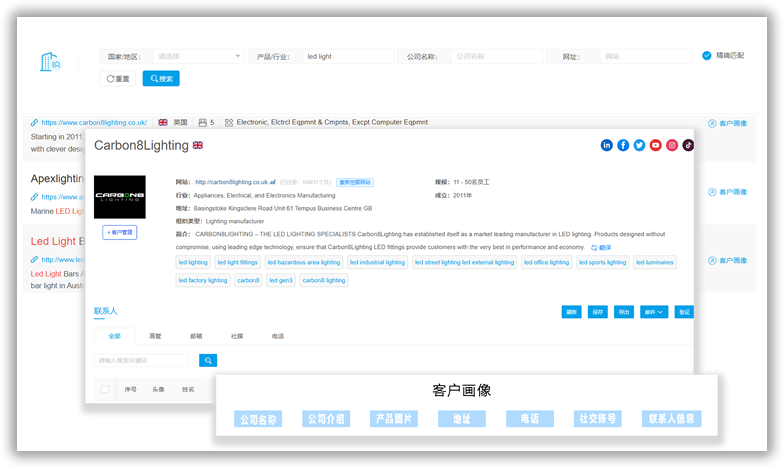Click the 'led hazardous area lighting' tag
This screenshot has width=784, height=468.
coord(304,262)
